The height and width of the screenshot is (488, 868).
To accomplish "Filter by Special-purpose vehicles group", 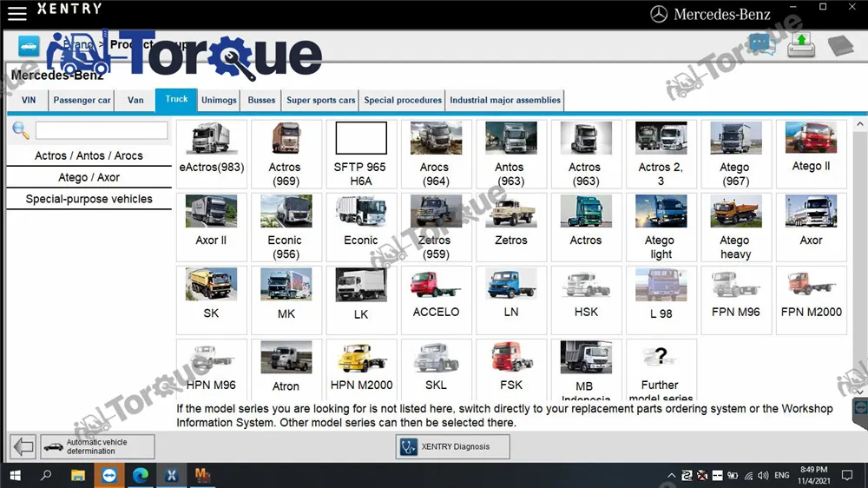I will tap(89, 199).
